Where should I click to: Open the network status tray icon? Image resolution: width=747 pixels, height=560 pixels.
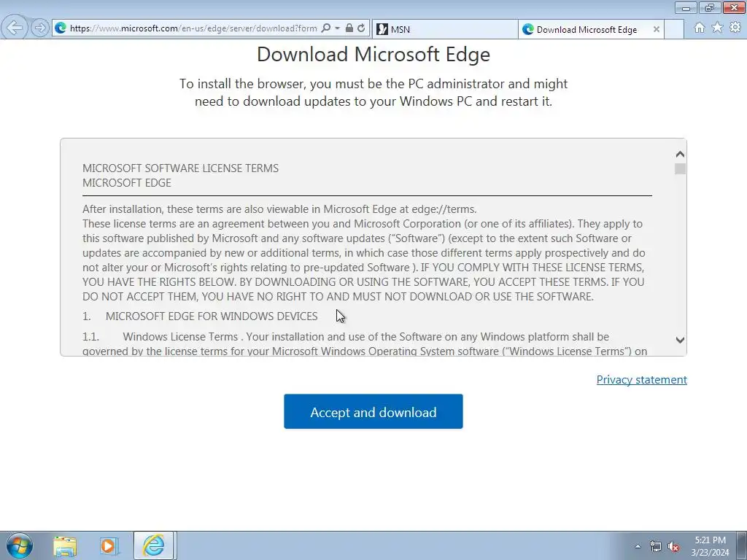(656, 546)
